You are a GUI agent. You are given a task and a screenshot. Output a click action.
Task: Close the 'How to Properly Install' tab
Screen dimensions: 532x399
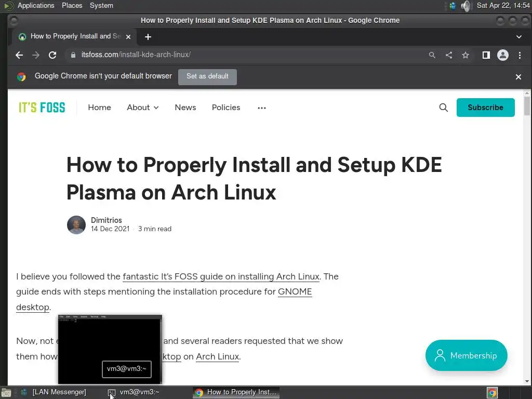[x=128, y=37]
